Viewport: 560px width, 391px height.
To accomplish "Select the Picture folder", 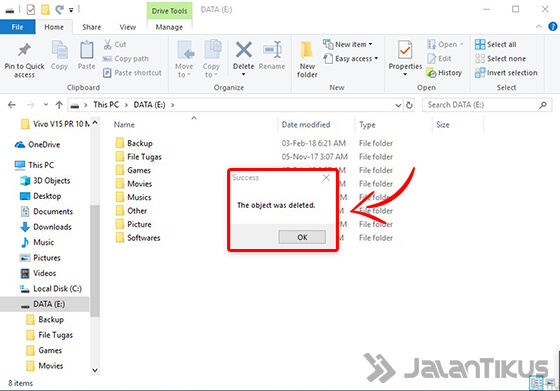I will (x=133, y=224).
